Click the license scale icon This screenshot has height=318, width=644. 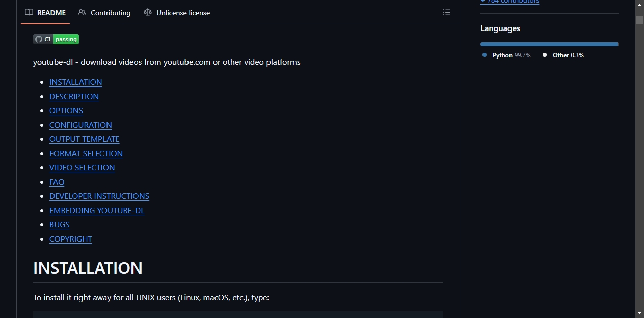point(148,12)
